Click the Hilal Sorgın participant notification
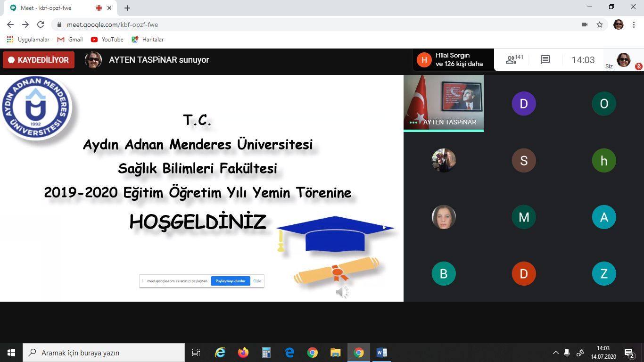 (x=453, y=60)
